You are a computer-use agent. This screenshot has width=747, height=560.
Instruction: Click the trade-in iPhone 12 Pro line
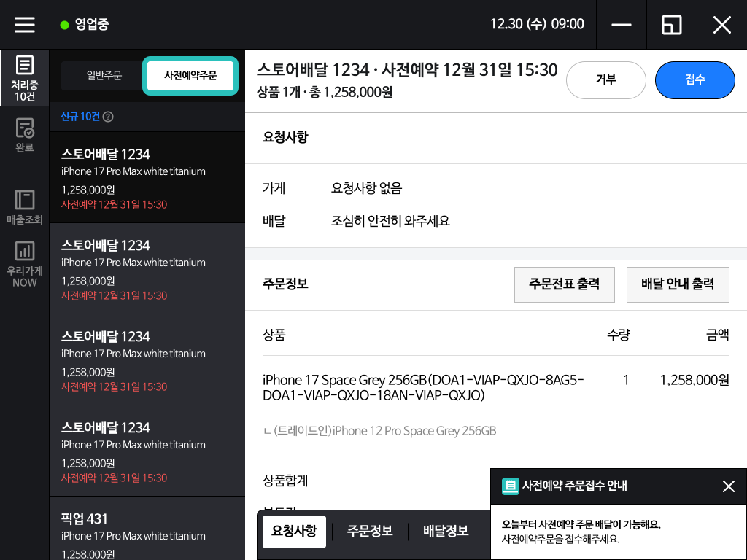[379, 431]
